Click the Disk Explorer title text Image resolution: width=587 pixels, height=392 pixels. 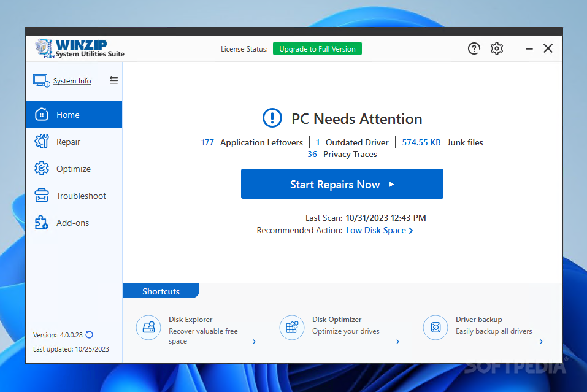click(x=191, y=320)
